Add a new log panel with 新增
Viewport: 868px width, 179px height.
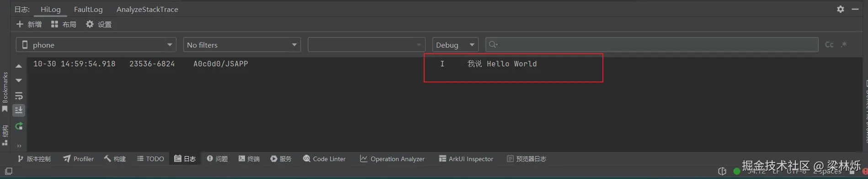(x=29, y=24)
